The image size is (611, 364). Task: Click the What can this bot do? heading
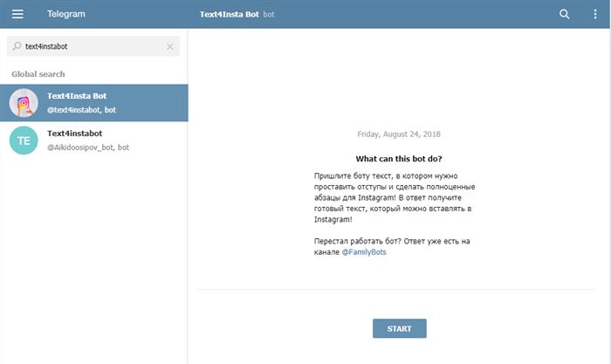click(x=399, y=159)
